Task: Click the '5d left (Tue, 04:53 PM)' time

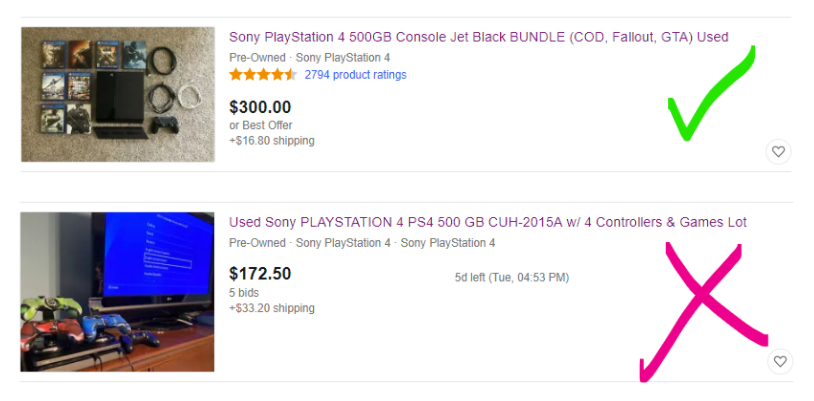Action: pos(511,277)
